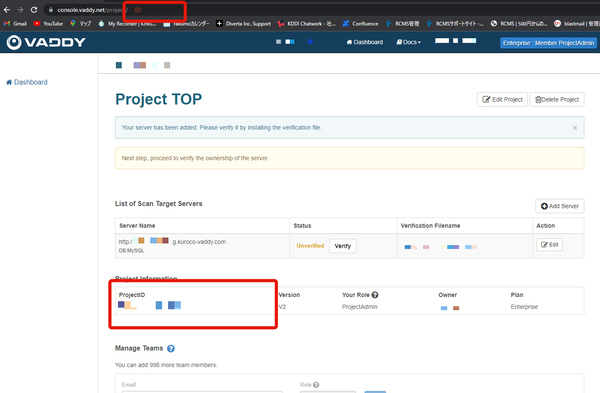The image size is (600, 393).
Task: Open the YouTube bookmark
Action: point(48,24)
